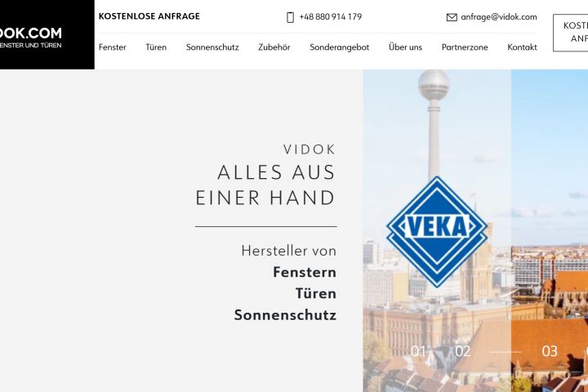Click the mobile phone icon
The height and width of the screenshot is (392, 588).
pyautogui.click(x=290, y=17)
